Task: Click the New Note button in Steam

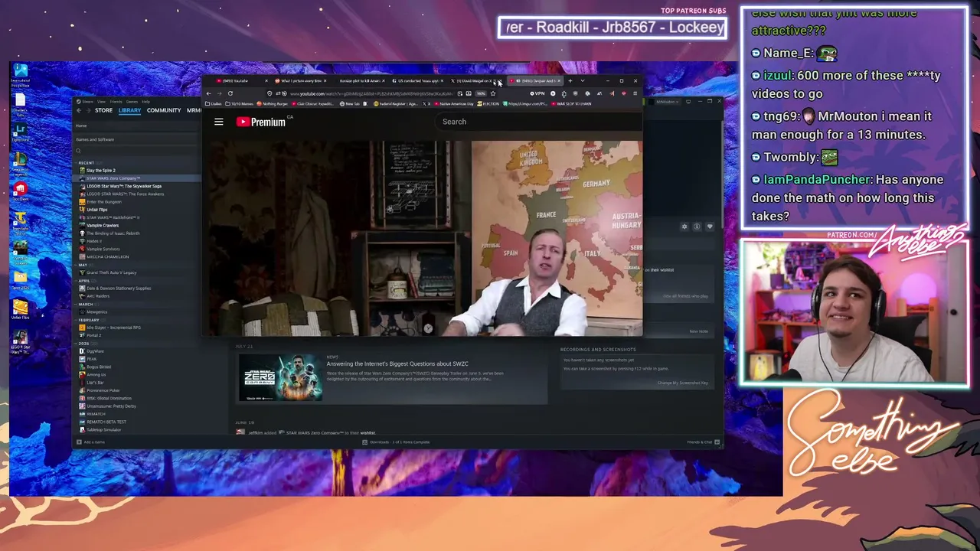Action: pos(698,331)
